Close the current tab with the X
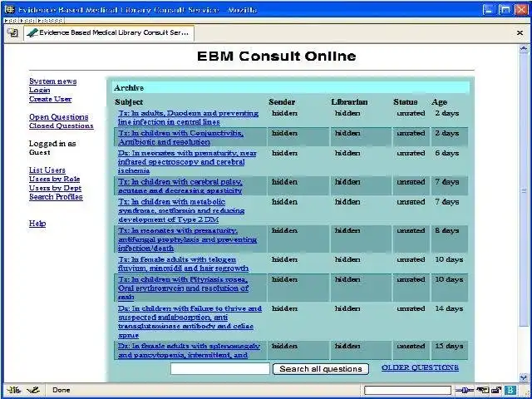This screenshot has height=399, width=532. pos(520,33)
